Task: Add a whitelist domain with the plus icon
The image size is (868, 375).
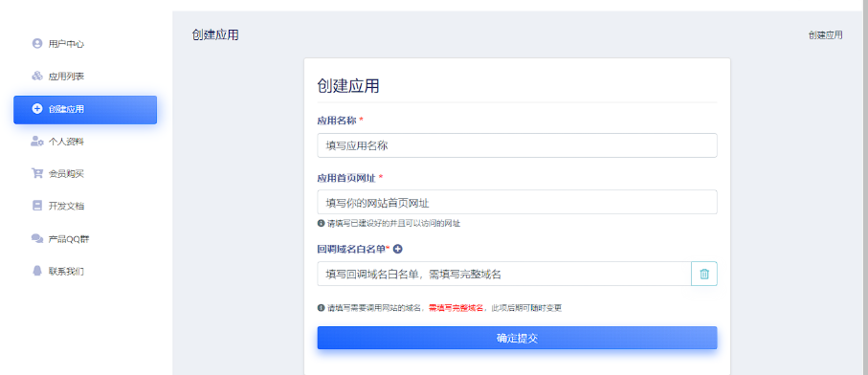Action: (x=397, y=249)
